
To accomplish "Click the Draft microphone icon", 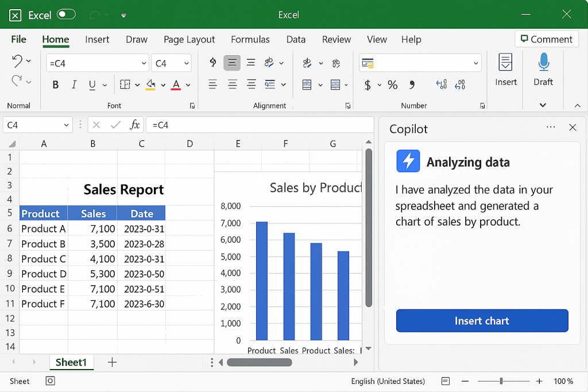I will (543, 62).
